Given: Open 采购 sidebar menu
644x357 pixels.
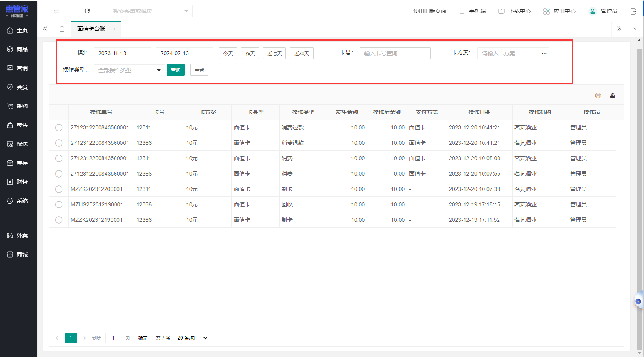Looking at the screenshot, I should [19, 106].
